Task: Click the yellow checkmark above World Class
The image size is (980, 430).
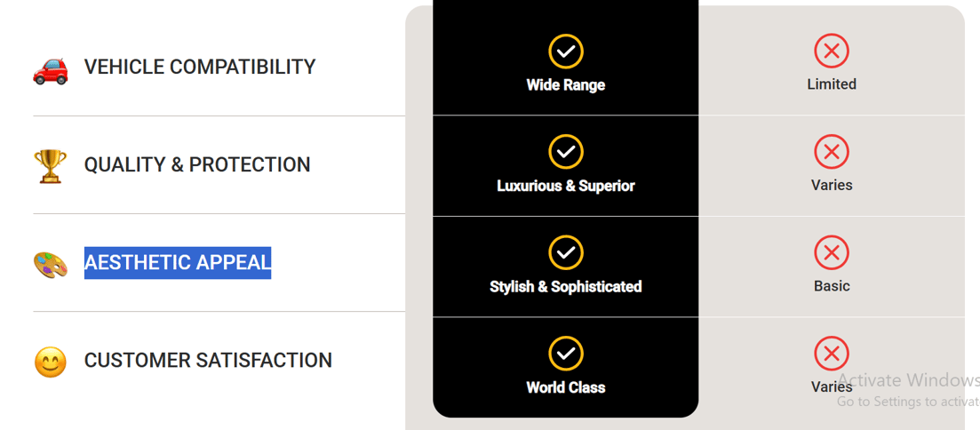Action: click(x=566, y=354)
